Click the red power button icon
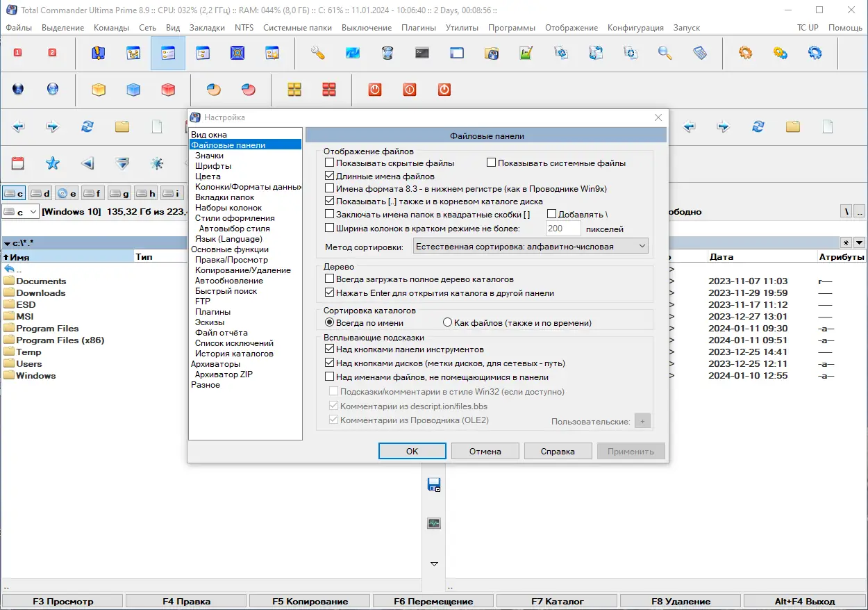This screenshot has width=868, height=610. click(375, 90)
